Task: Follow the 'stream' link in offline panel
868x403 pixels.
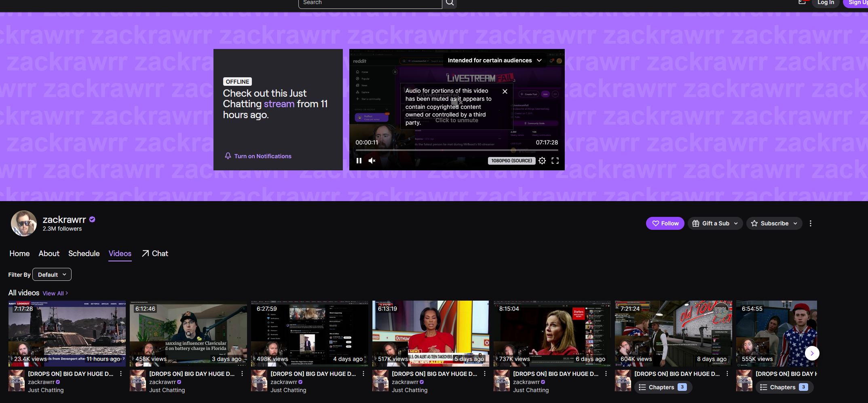Action: click(x=279, y=104)
